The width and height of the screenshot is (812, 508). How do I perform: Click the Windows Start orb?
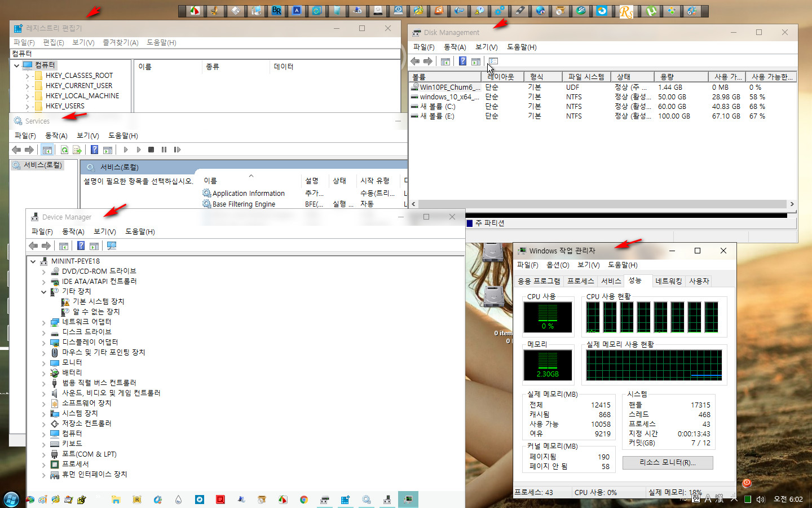click(11, 499)
